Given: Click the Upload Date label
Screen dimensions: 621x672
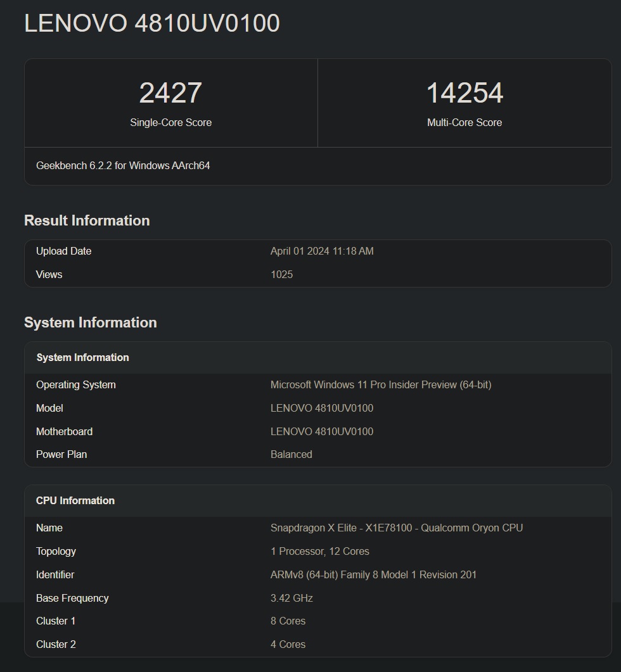Looking at the screenshot, I should tap(63, 251).
